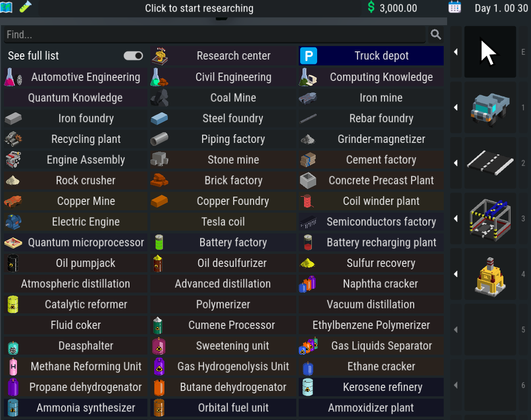The image size is (531, 420).
Task: Open the calendar icon by the day counter
Action: click(x=454, y=7)
